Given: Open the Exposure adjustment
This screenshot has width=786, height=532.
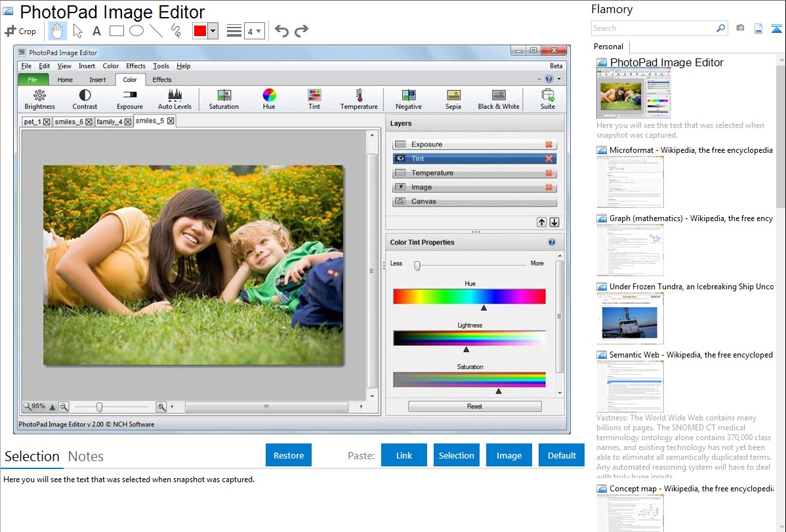Looking at the screenshot, I should [130, 99].
